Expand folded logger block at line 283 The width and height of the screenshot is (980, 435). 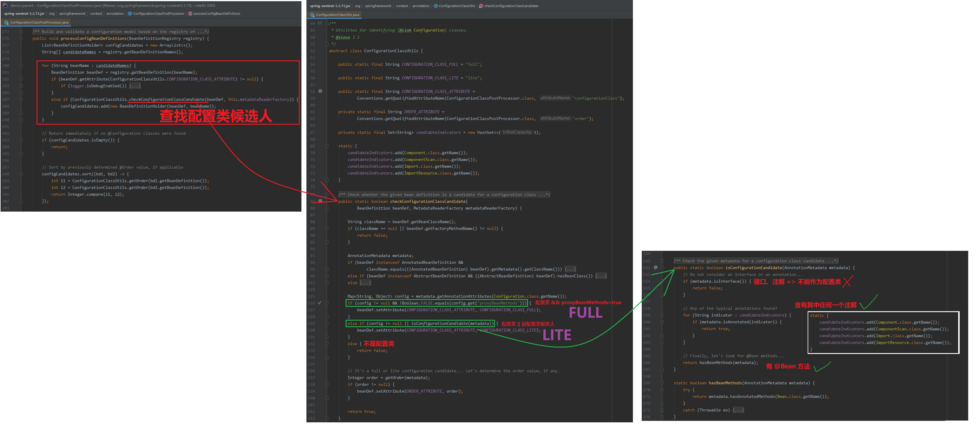21,86
